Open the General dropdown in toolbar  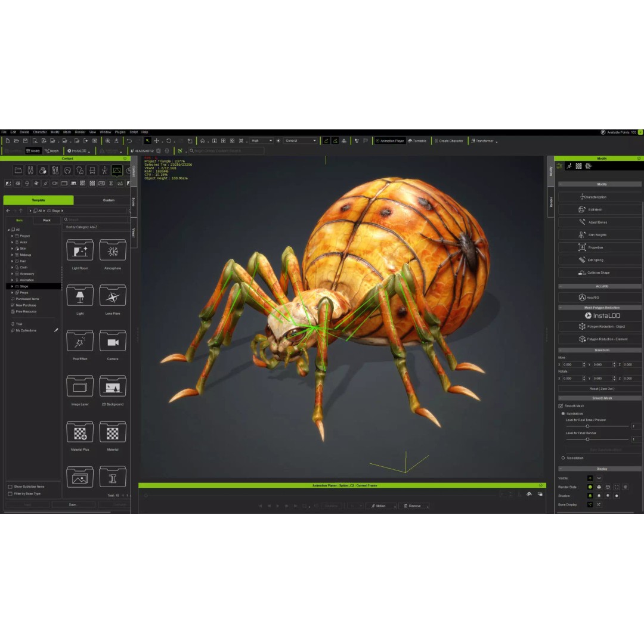[301, 141]
